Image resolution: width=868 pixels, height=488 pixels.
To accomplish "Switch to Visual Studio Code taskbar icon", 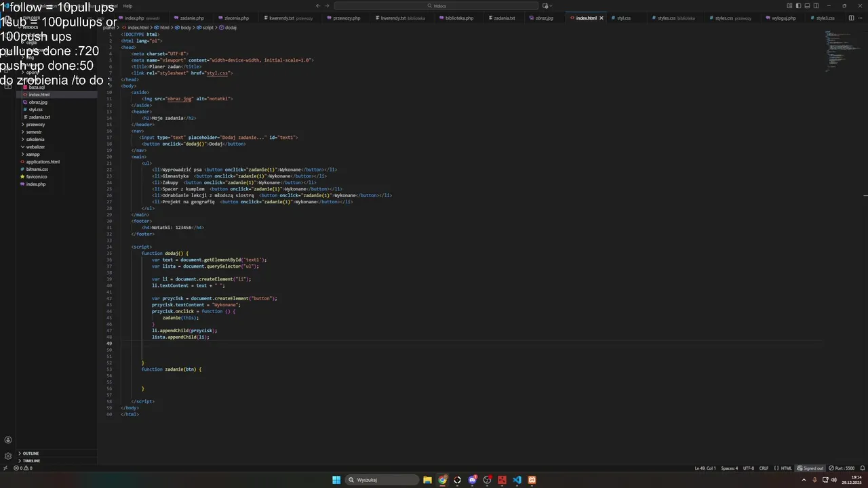I will tap(517, 480).
